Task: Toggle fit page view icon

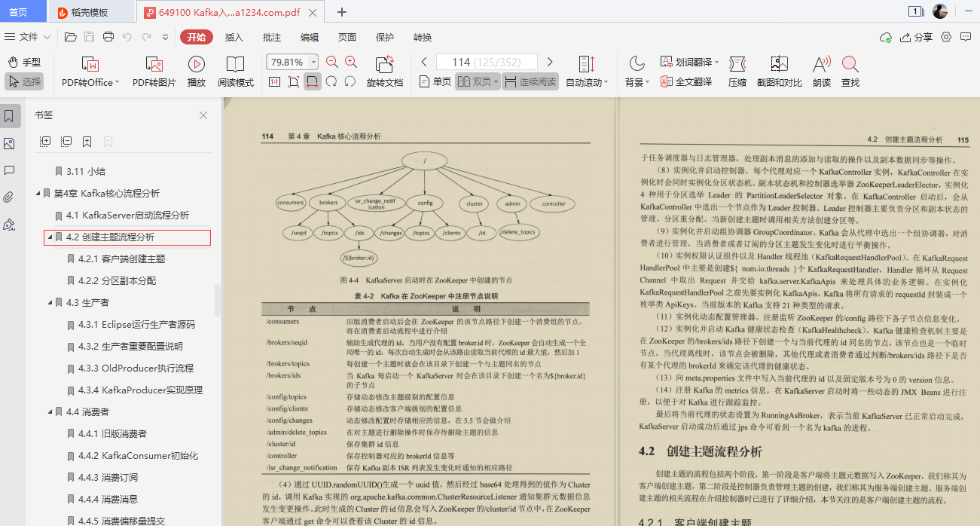Action: point(294,81)
